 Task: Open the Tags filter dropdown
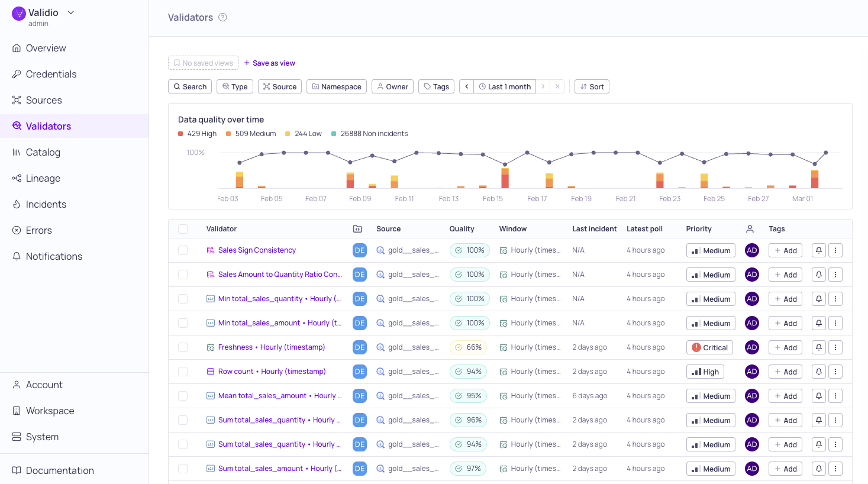(437, 86)
